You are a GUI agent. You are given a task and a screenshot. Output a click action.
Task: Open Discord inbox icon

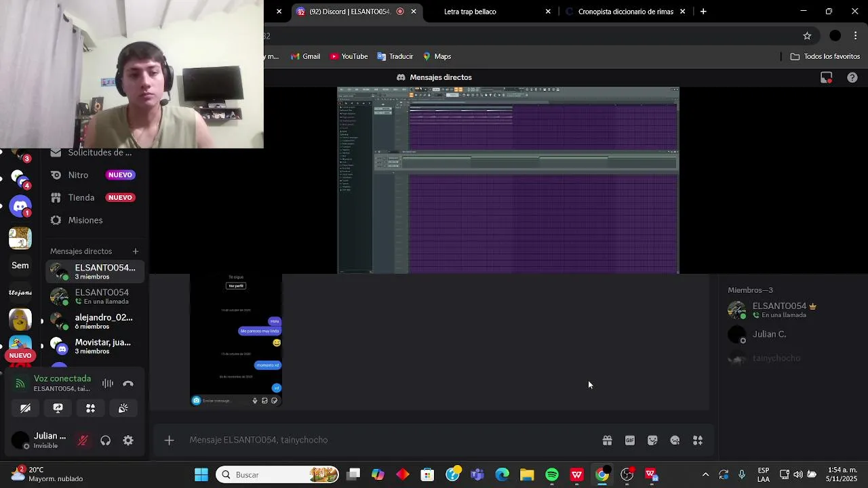pyautogui.click(x=826, y=77)
